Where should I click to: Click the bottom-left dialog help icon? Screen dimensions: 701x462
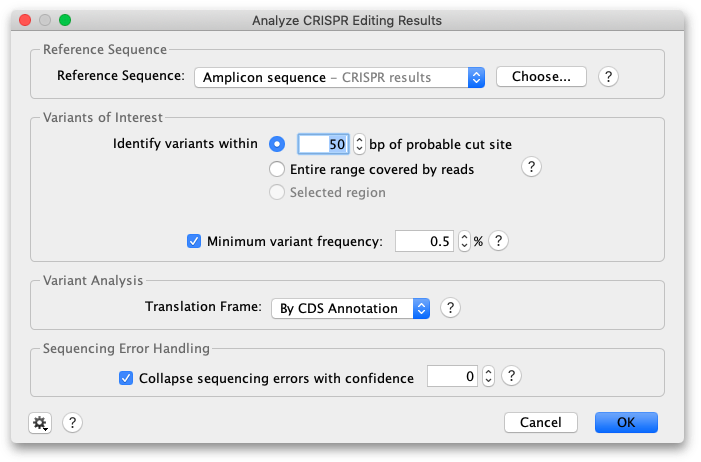pyautogui.click(x=72, y=423)
